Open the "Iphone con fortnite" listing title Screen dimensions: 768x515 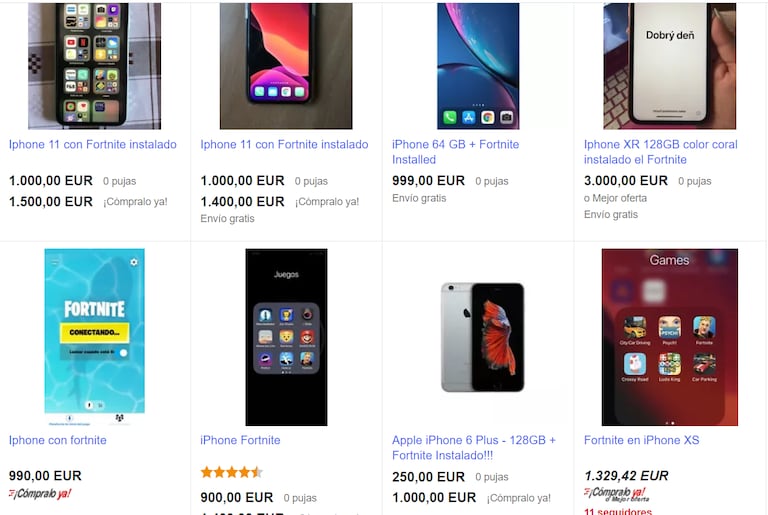58,440
